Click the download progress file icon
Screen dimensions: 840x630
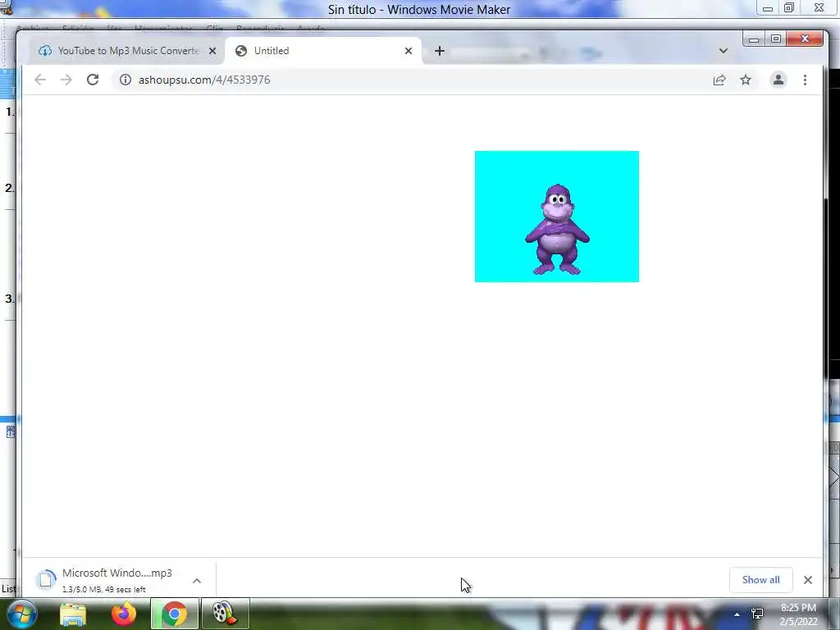click(x=46, y=580)
